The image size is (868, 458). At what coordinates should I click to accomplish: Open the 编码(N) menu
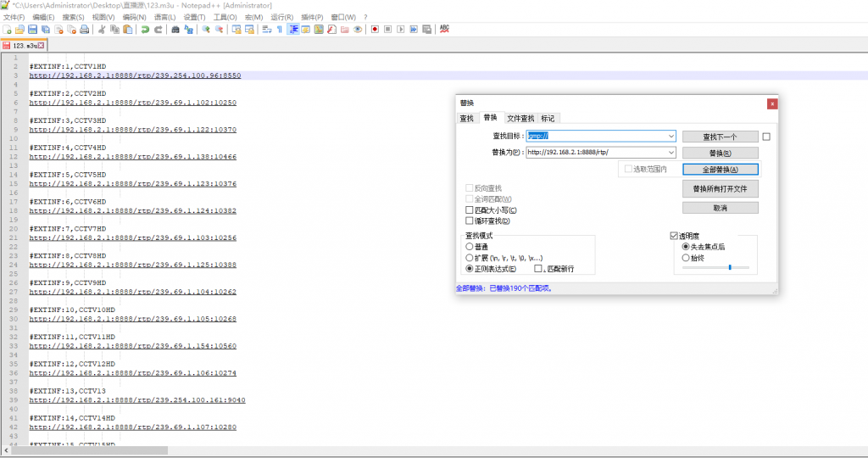pos(134,17)
